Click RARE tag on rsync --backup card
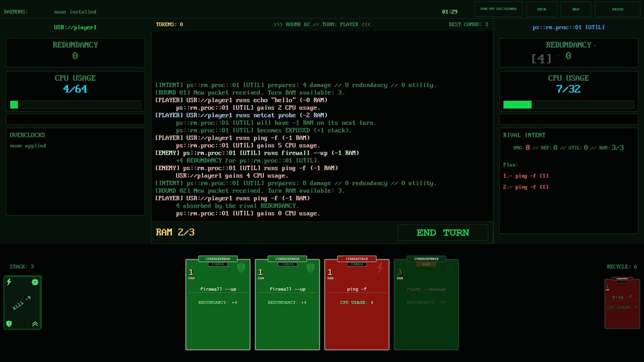The image size is (644, 362). tap(426, 264)
